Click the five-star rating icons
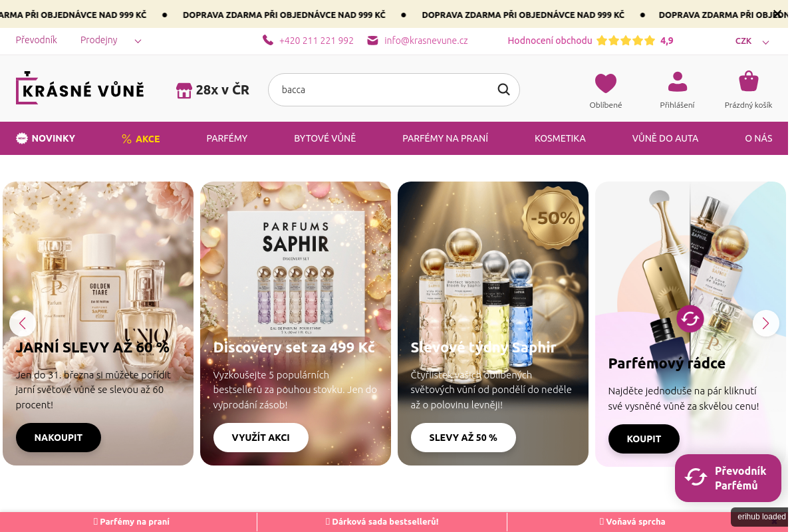Screen dimensions: 798x532 click(x=626, y=41)
